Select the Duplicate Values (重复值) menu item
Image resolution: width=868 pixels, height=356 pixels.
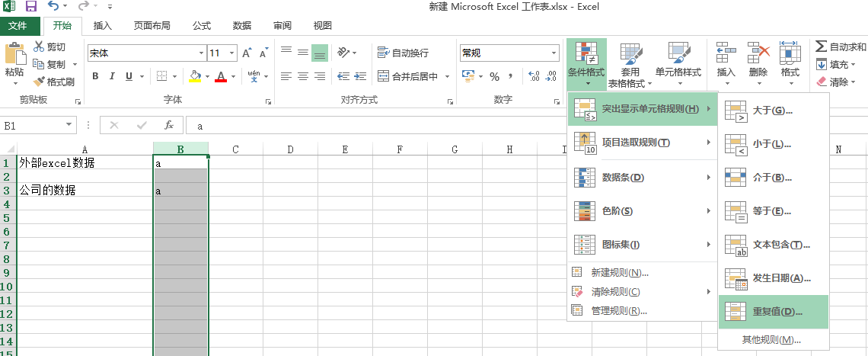(773, 312)
